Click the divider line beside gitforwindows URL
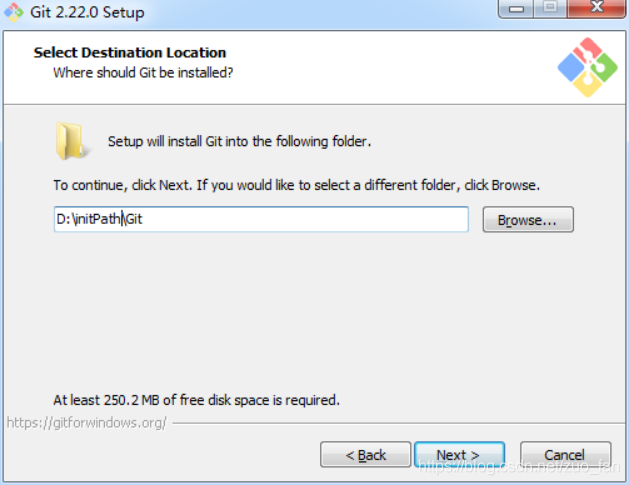 pyautogui.click(x=399, y=423)
